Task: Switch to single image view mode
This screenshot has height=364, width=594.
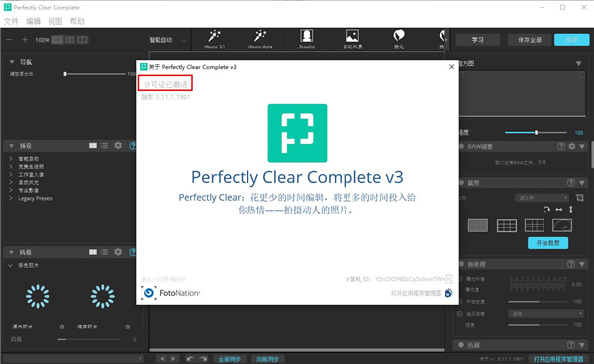Action: point(57,40)
